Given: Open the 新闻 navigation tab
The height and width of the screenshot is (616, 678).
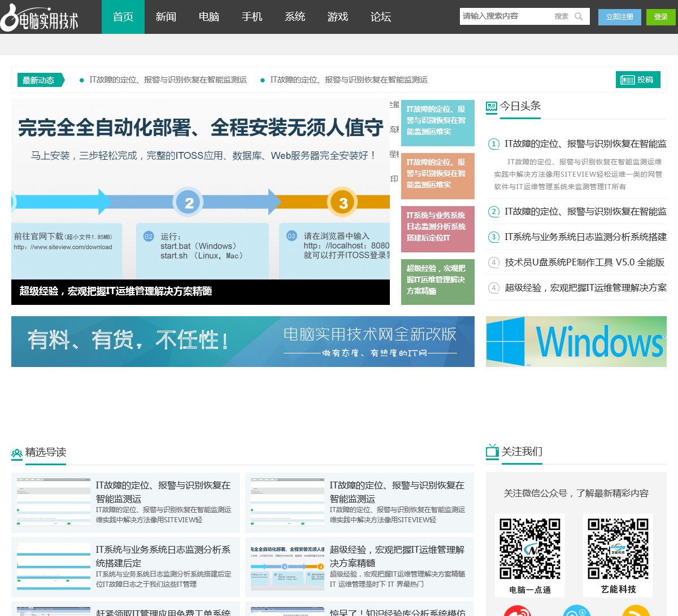Looking at the screenshot, I should 166,17.
